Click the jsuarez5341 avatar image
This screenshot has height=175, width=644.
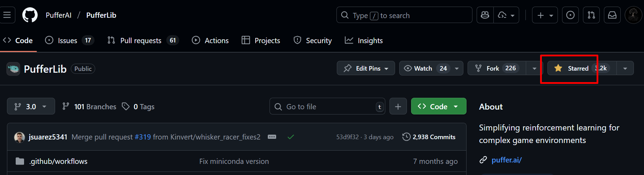(x=20, y=137)
